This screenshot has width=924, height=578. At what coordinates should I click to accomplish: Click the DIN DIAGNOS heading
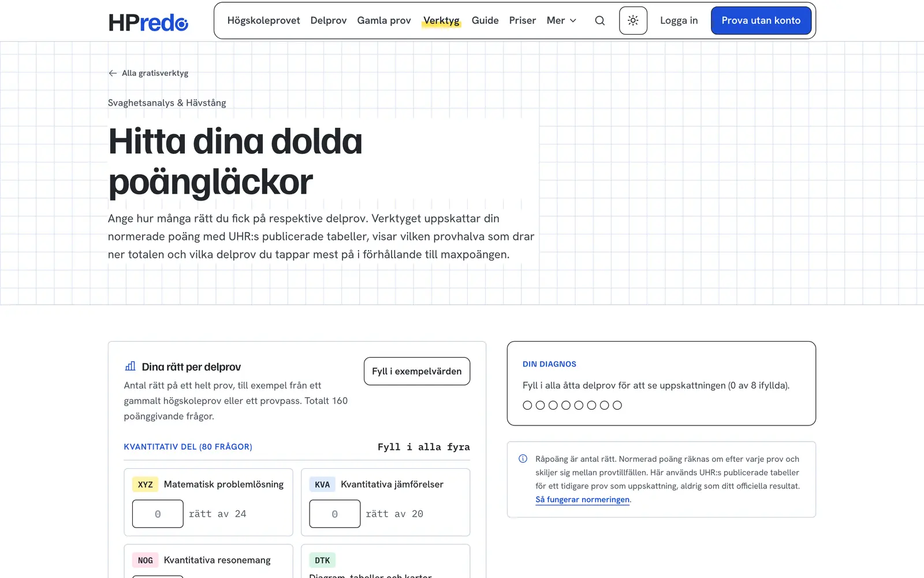pyautogui.click(x=549, y=364)
